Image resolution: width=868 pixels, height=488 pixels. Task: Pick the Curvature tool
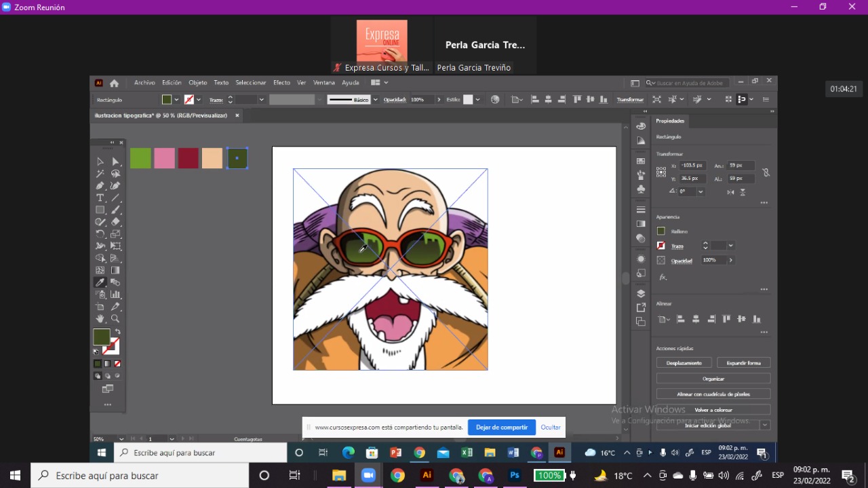pyautogui.click(x=115, y=186)
